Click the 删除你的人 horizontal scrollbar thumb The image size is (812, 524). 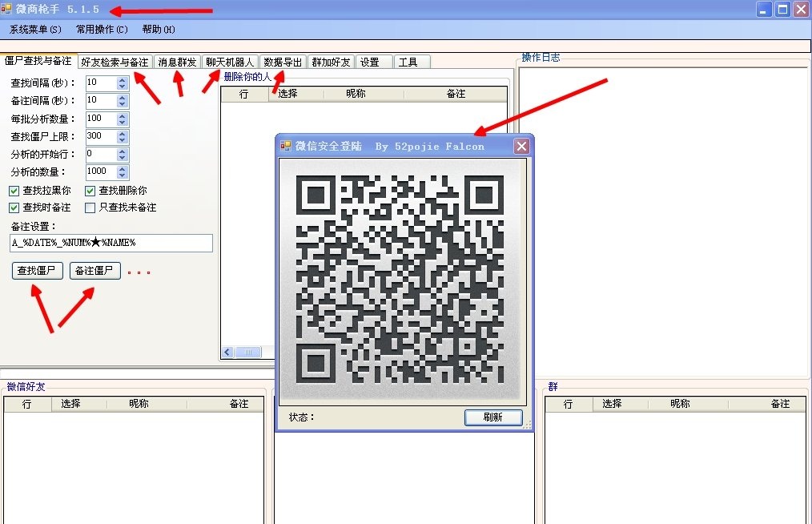tap(248, 353)
